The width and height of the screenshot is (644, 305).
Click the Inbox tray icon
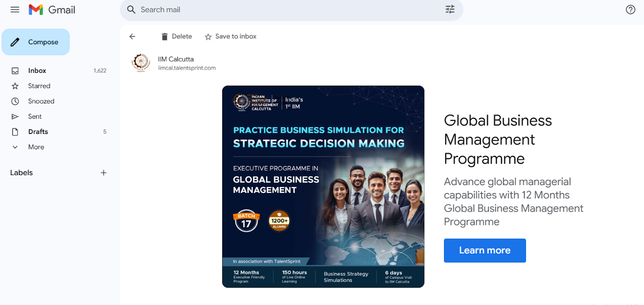pos(15,71)
